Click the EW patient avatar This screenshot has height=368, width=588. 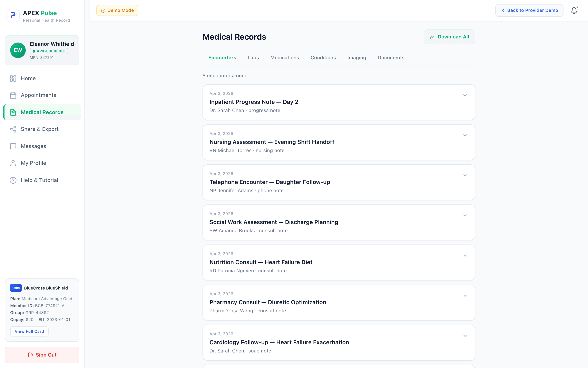pyautogui.click(x=18, y=50)
